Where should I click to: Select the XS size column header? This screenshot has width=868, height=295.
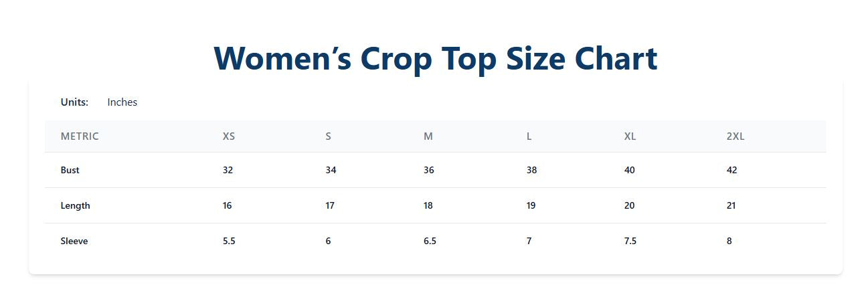click(229, 136)
